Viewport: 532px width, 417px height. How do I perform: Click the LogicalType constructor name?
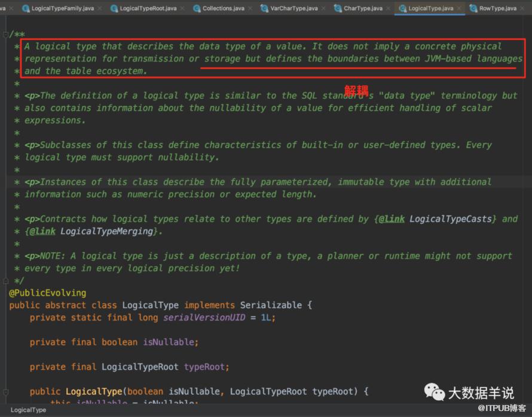click(x=94, y=391)
